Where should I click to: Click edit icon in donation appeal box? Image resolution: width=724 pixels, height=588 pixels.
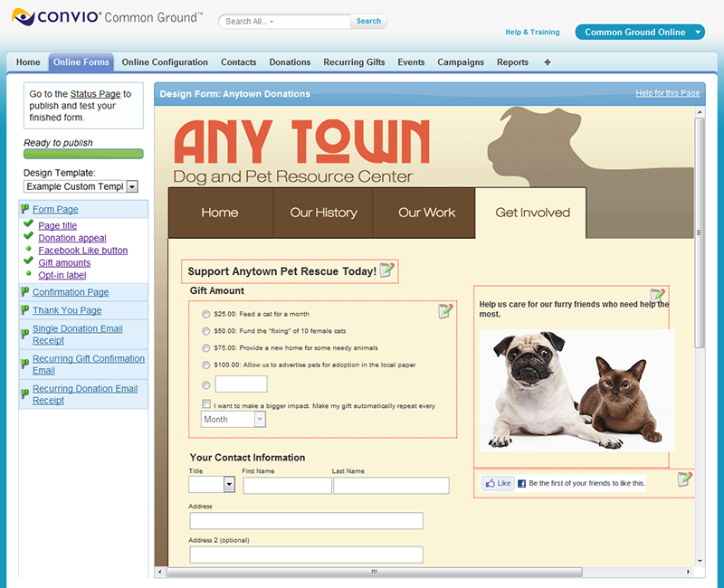658,296
